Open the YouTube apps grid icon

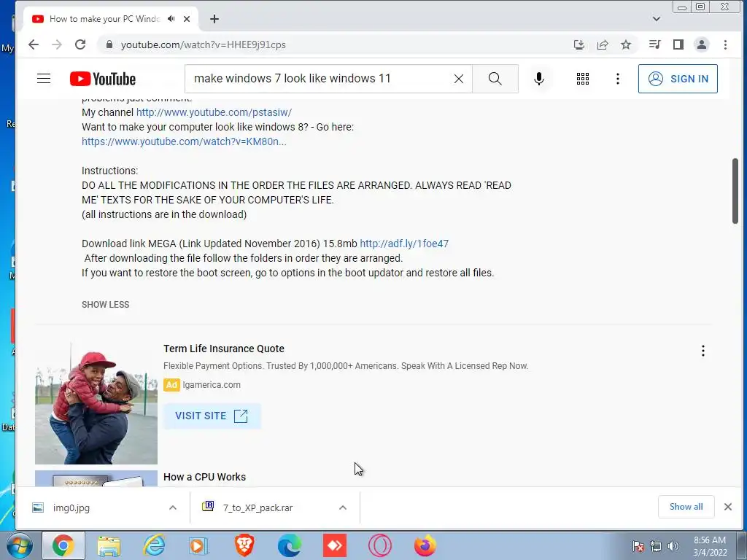point(583,79)
